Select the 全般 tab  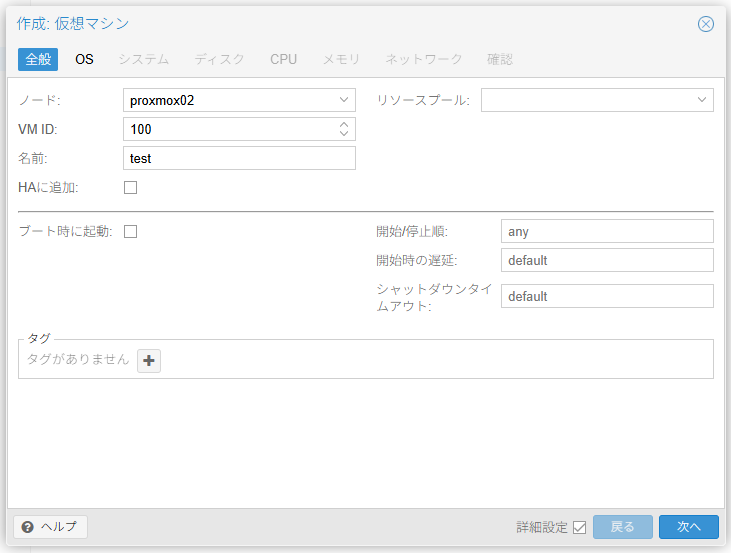click(x=38, y=59)
